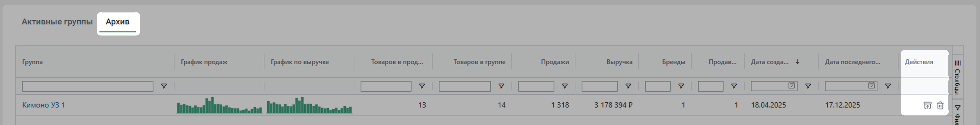Open calendar picker in Дата последнего filter
The height and width of the screenshot is (125, 980).
point(871,86)
